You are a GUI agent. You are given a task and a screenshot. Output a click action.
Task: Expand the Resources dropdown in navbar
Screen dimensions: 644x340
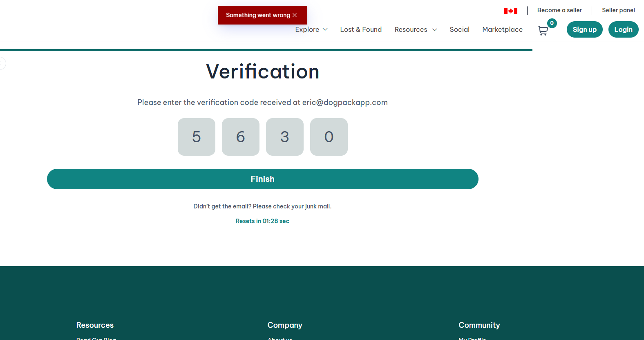click(x=416, y=29)
